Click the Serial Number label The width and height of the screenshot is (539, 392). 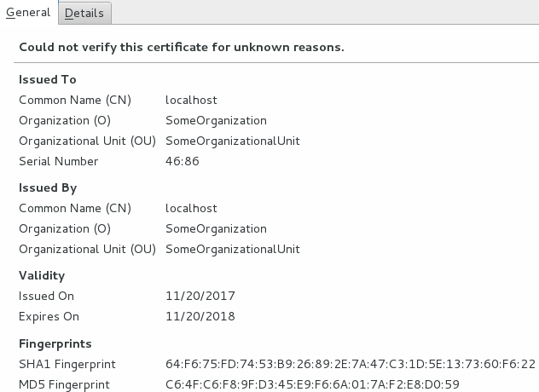59,161
